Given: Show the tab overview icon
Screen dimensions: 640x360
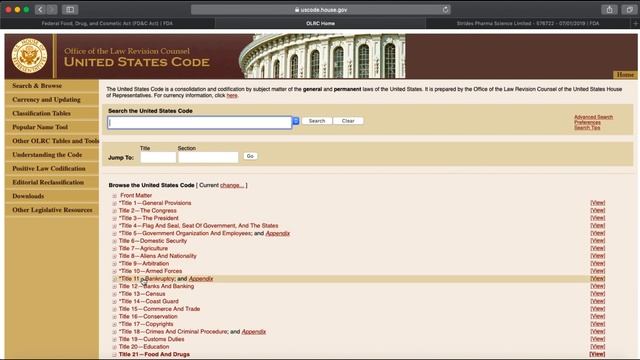Looking at the screenshot, I should pyautogui.click(x=629, y=9).
